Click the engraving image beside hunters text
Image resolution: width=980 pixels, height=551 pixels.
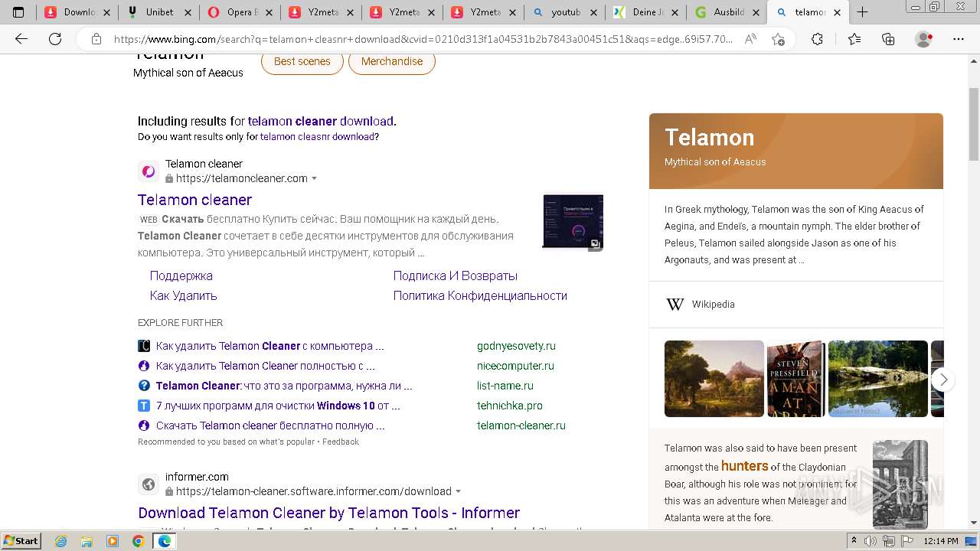click(900, 484)
